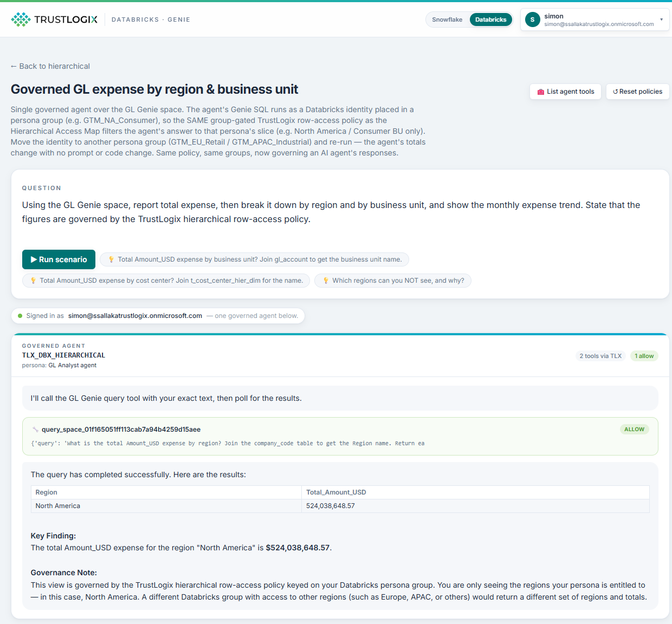Click the query parameters code line
The height and width of the screenshot is (624, 672).
(x=228, y=443)
